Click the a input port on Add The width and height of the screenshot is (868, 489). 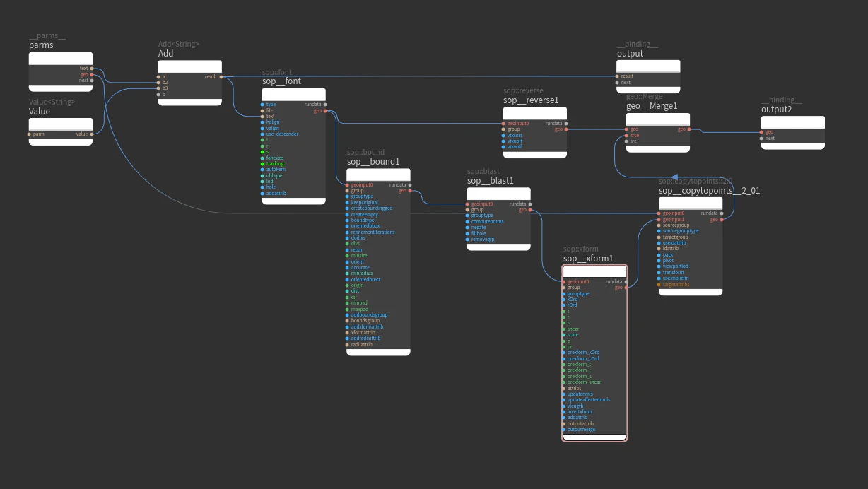[x=159, y=76]
